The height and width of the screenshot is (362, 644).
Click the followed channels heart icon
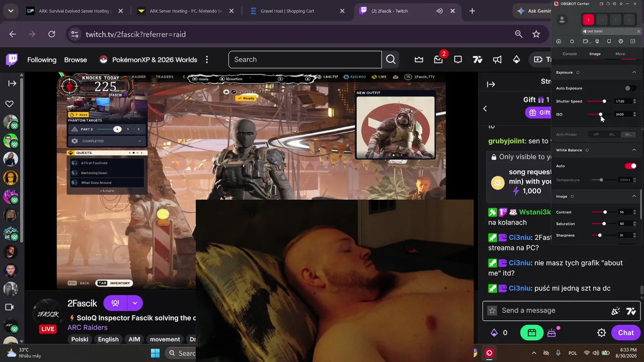[10, 104]
